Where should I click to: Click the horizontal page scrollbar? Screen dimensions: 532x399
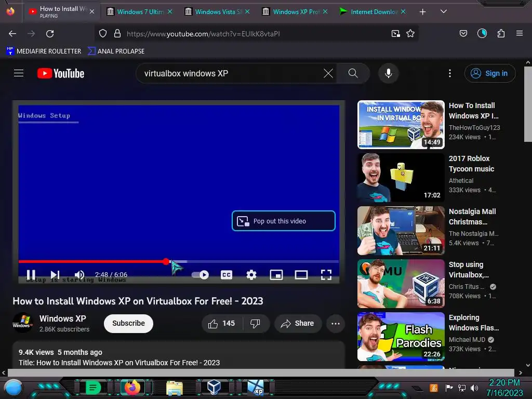261,373
